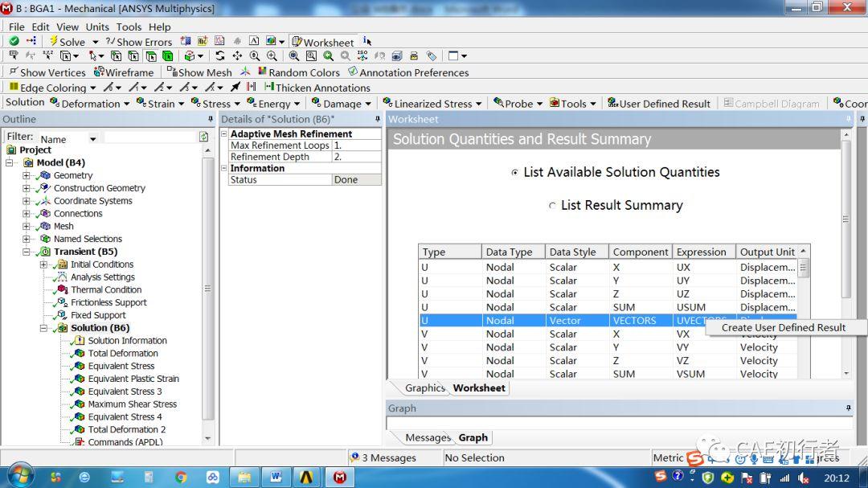This screenshot has height=488, width=868.
Task: Select List Available Solution Quantities radio
Action: (x=515, y=172)
